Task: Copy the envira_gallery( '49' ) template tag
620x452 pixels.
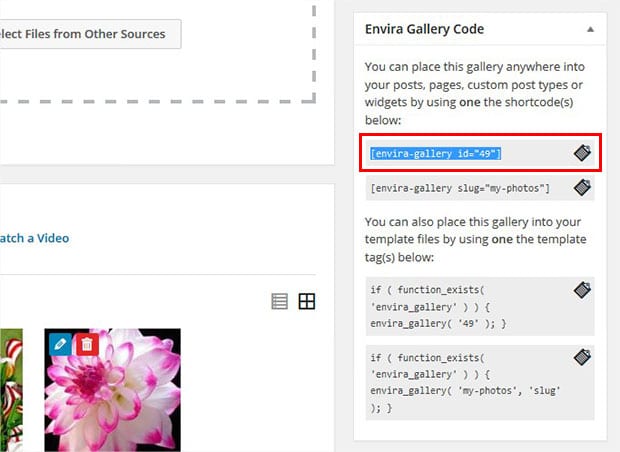Action: (x=582, y=290)
